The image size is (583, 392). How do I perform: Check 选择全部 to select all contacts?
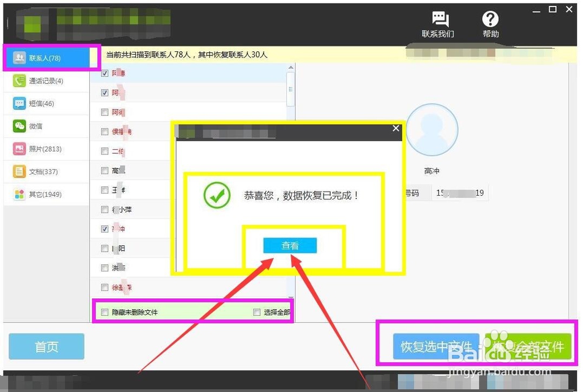[x=257, y=312]
